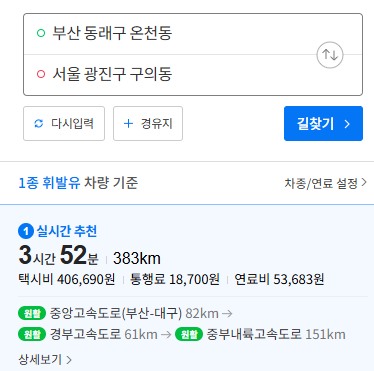Open 차종/연료 설정 options
Viewport: 374px width, 371px height.
(x=325, y=183)
